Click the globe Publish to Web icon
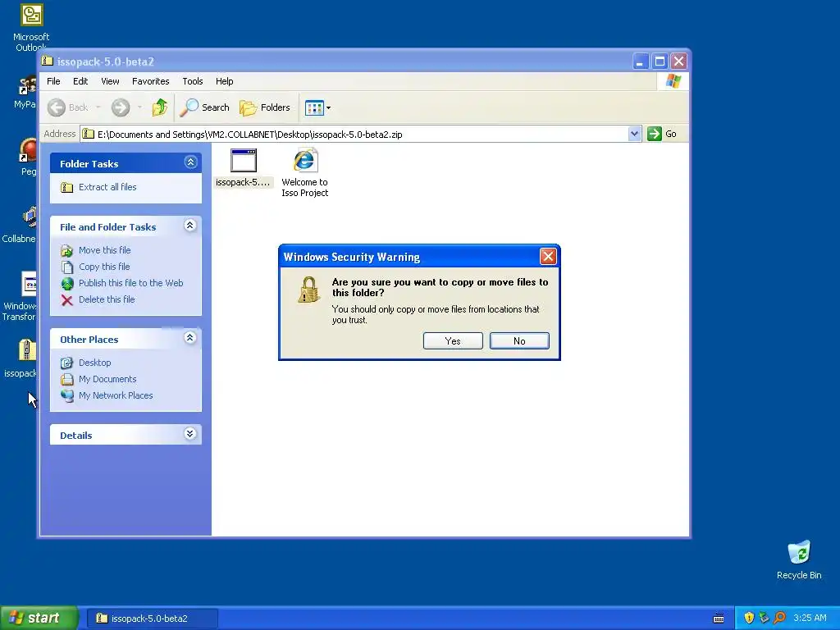Image resolution: width=840 pixels, height=630 pixels. 67,283
